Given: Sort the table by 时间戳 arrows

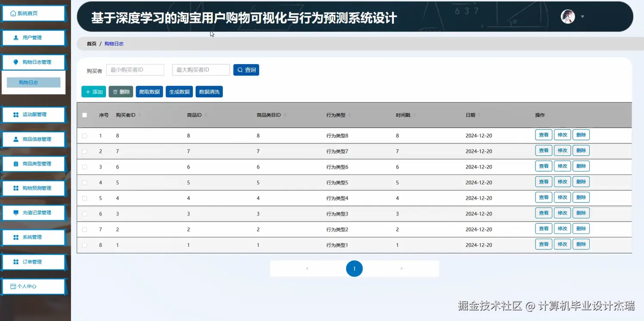Looking at the screenshot, I should pyautogui.click(x=414, y=115).
